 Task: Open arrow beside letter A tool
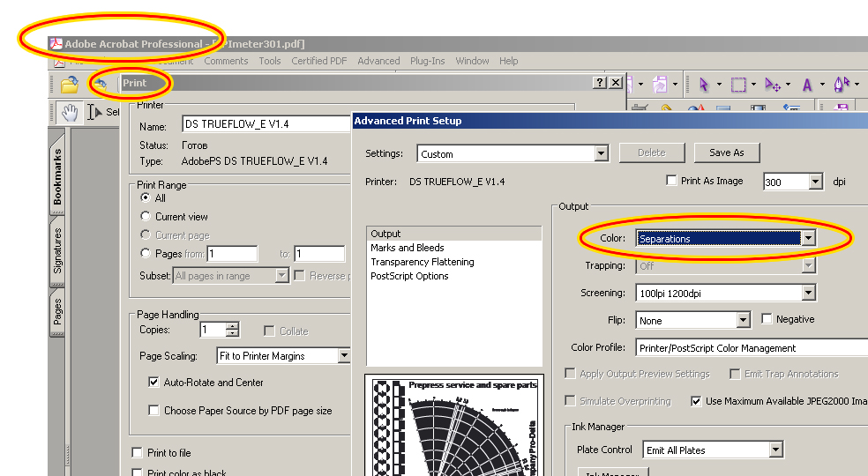click(x=822, y=85)
